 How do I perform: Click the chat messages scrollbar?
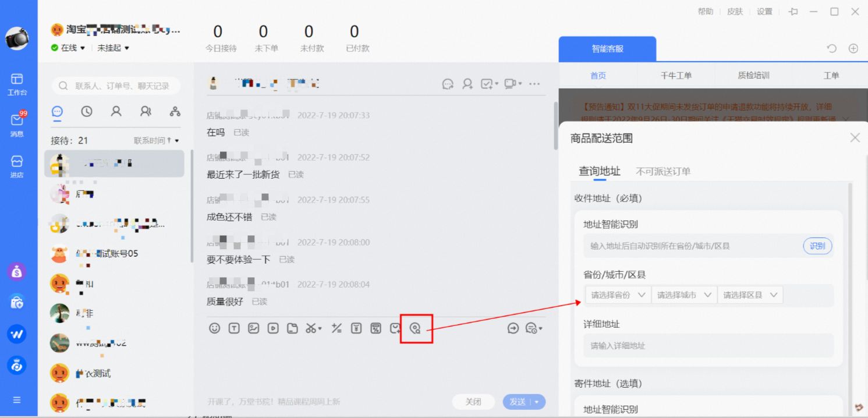click(x=555, y=126)
